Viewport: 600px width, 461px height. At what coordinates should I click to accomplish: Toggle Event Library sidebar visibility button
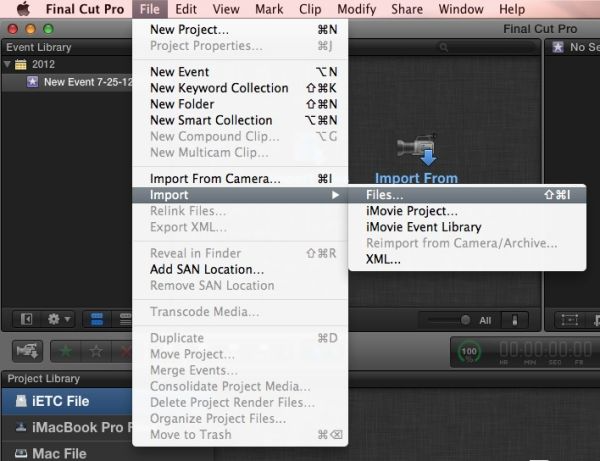click(26, 319)
